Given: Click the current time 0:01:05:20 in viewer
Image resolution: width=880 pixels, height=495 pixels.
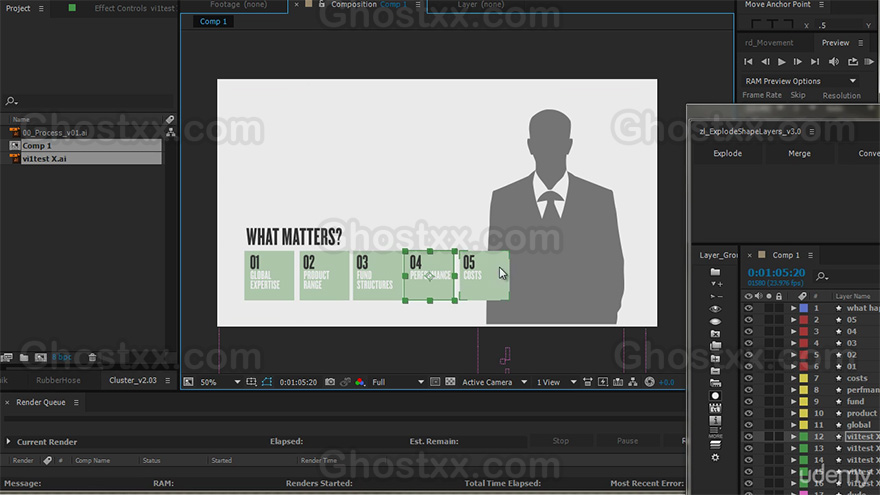Looking at the screenshot, I should click(x=298, y=382).
